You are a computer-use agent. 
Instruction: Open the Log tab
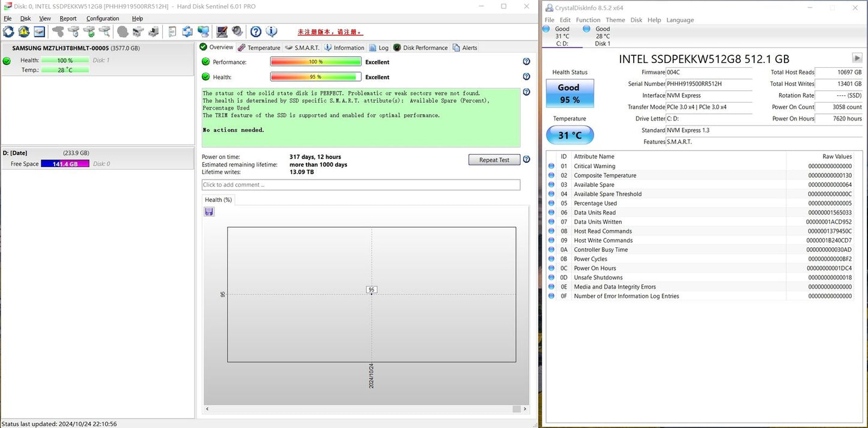[378, 47]
